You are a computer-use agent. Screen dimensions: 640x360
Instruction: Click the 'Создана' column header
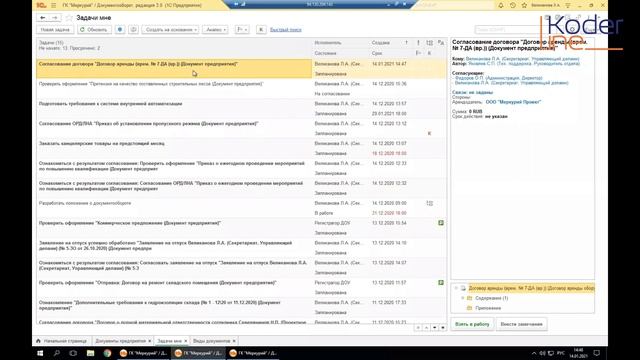pyautogui.click(x=380, y=42)
